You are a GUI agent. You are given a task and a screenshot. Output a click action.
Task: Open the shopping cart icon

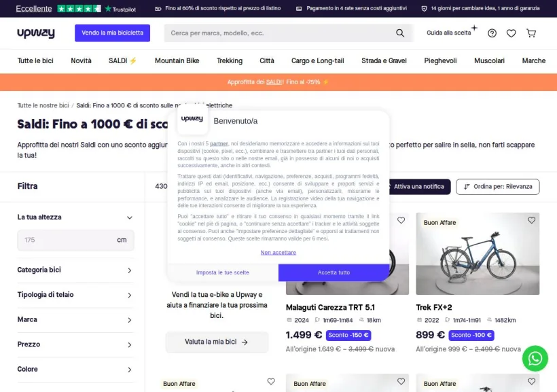click(x=531, y=33)
